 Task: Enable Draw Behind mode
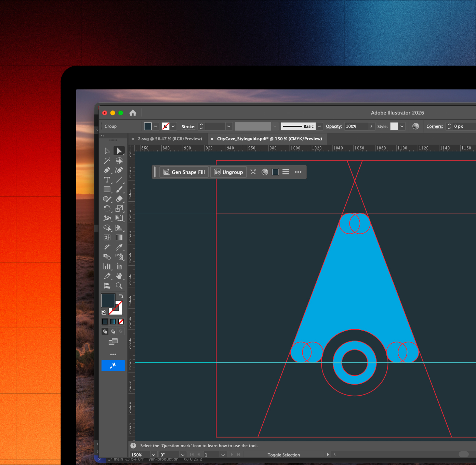coord(113,331)
